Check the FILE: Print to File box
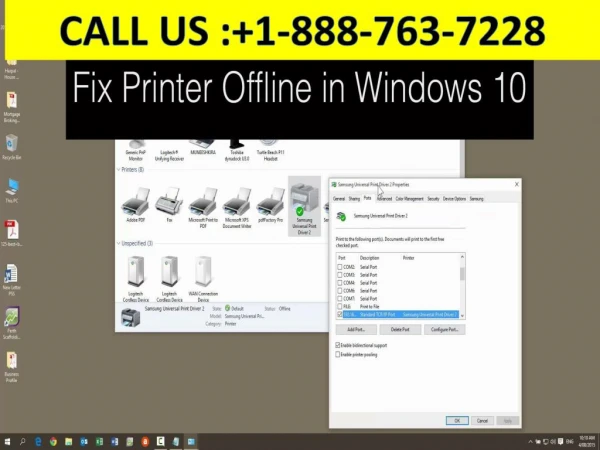Screen dimensions: 600x450 click(340, 307)
